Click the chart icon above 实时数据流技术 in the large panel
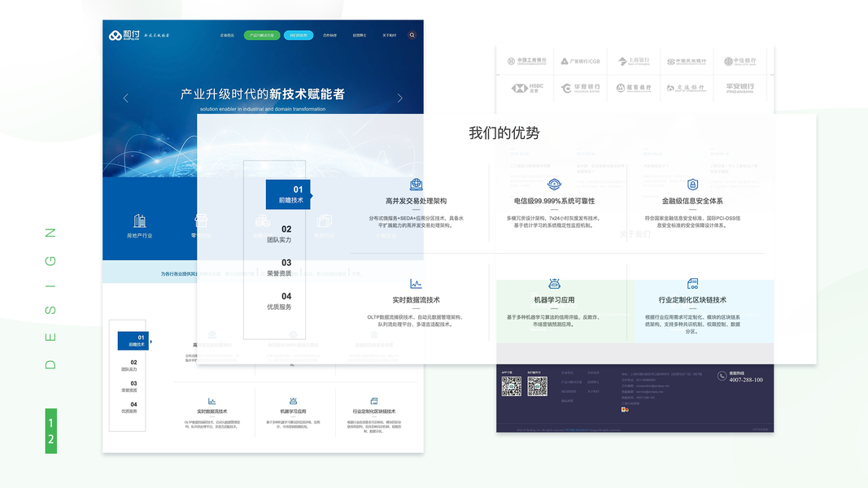The height and width of the screenshot is (488, 868). pos(416,284)
